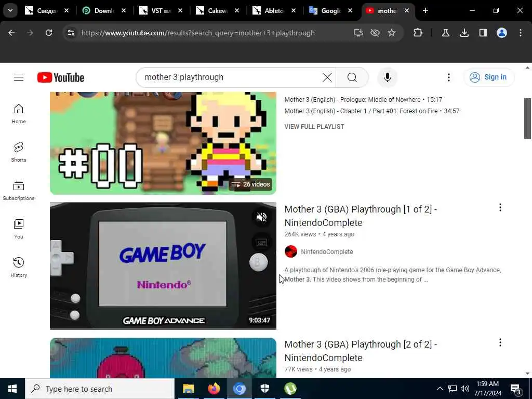Open the notification center icon

(516, 389)
